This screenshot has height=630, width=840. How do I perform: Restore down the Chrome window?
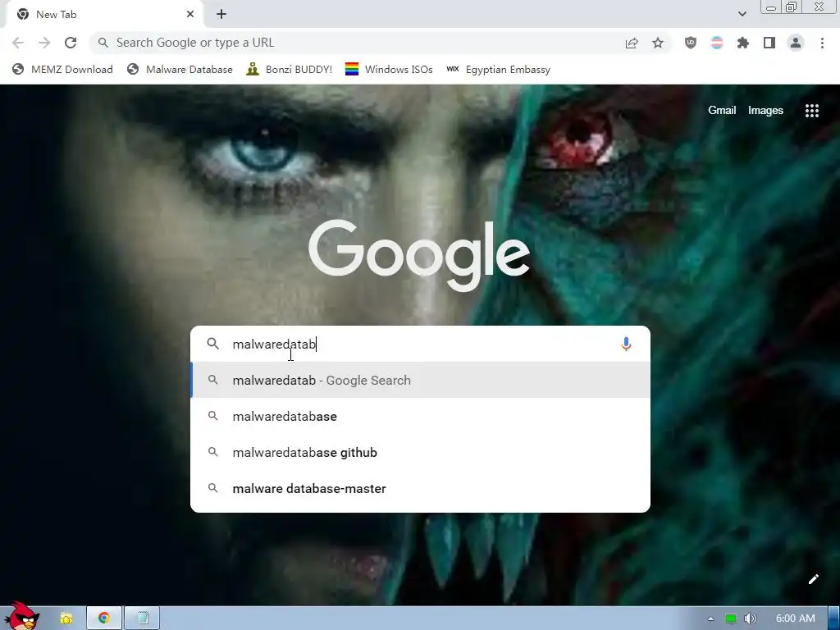(791, 7)
